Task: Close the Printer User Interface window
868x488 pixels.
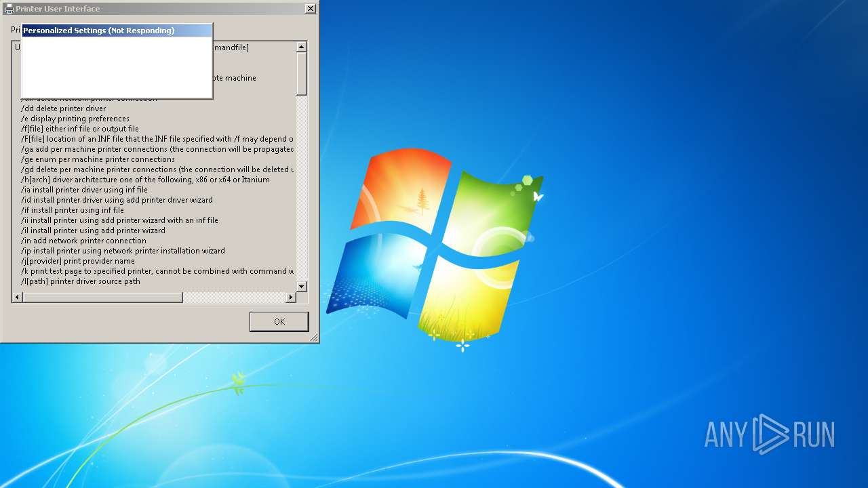Action: [310, 9]
